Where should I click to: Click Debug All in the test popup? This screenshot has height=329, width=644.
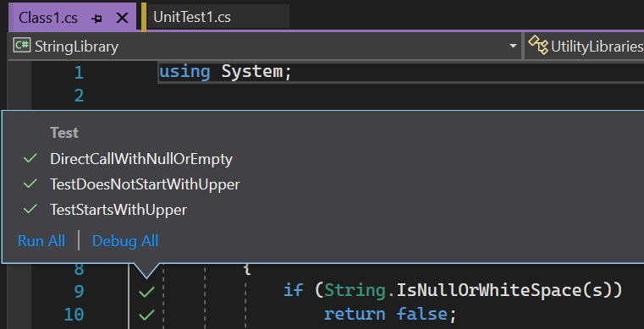pyautogui.click(x=125, y=241)
